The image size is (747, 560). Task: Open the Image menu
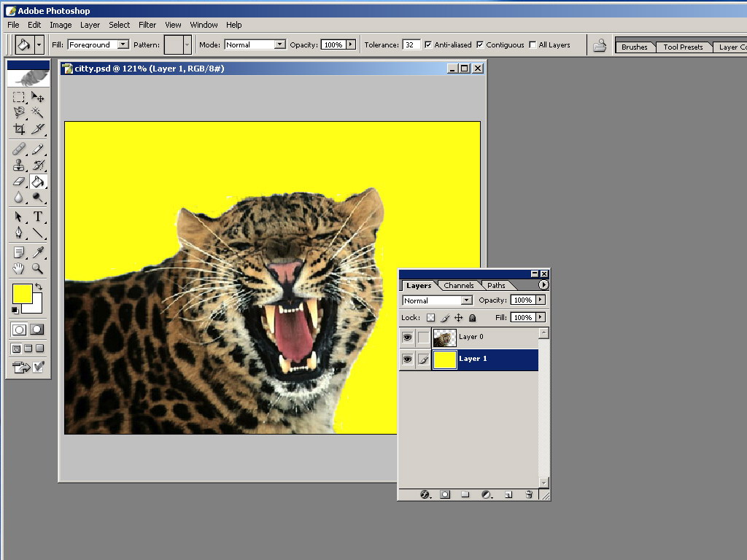(61, 25)
